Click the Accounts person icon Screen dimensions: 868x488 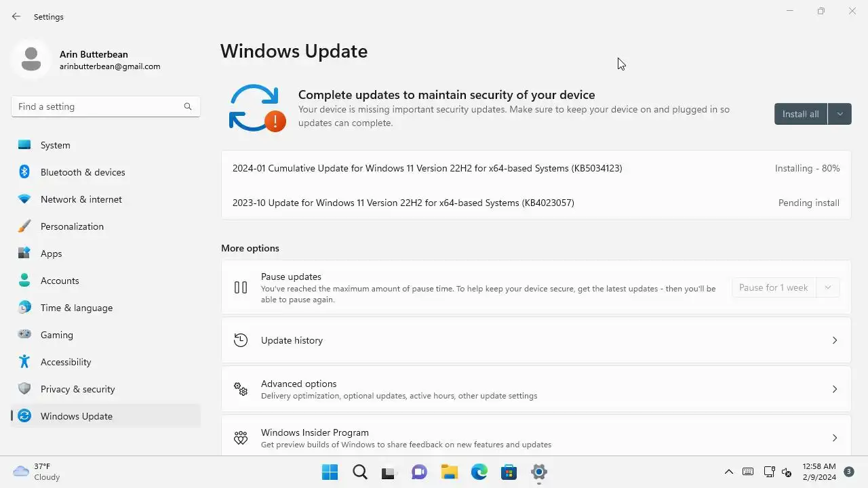24,281
